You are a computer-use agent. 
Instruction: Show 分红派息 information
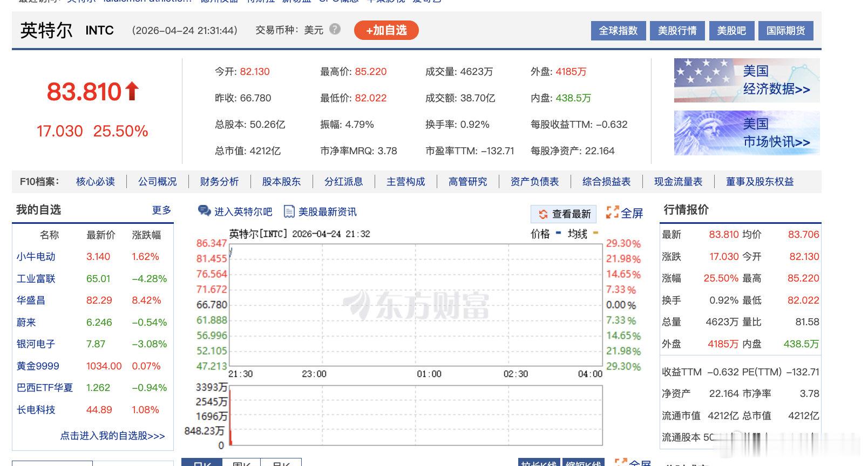tap(343, 182)
